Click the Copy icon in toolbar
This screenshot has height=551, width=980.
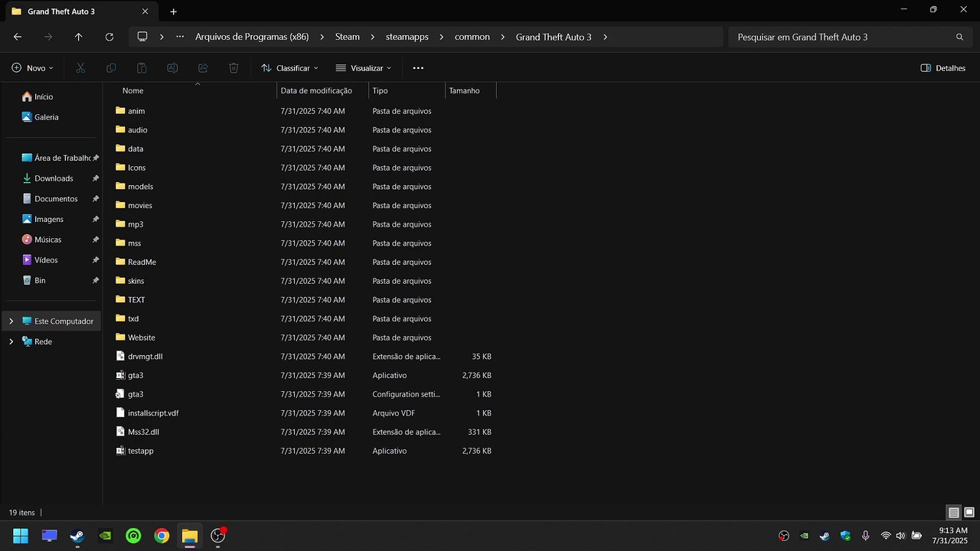(x=111, y=68)
